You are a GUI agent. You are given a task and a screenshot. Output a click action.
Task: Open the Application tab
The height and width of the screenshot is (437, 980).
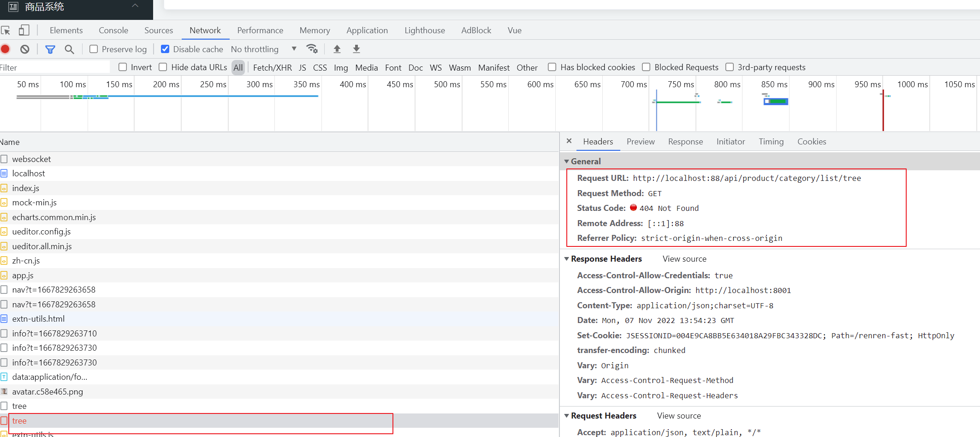pyautogui.click(x=367, y=30)
